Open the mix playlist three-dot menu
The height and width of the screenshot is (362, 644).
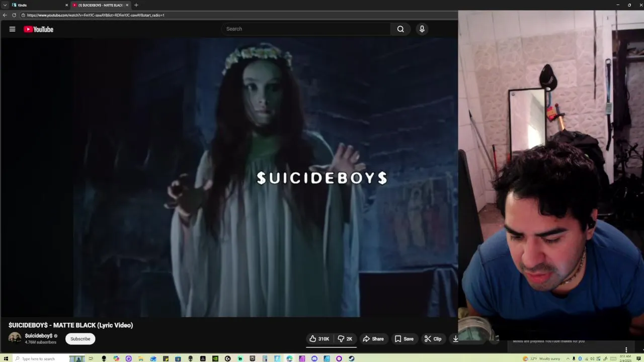point(626,349)
